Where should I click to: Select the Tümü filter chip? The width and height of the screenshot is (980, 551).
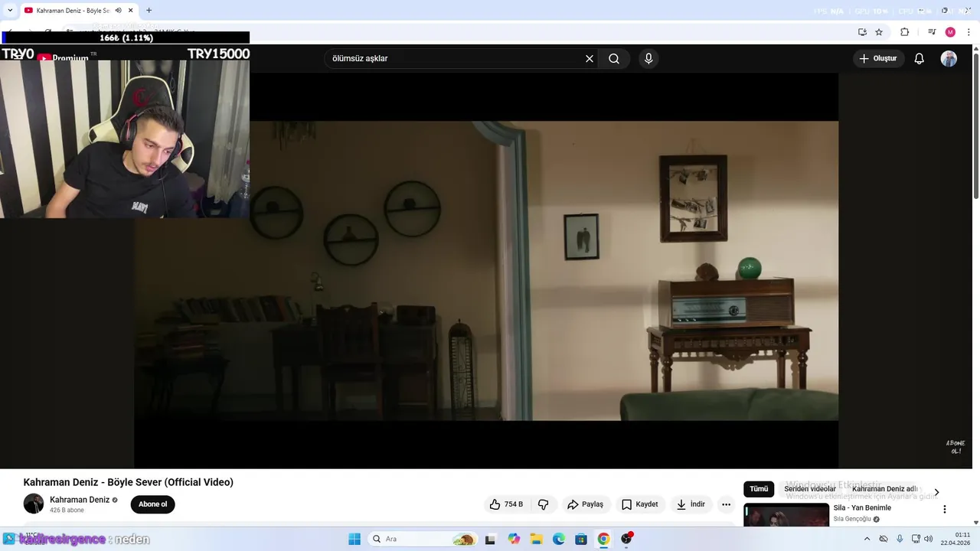point(759,489)
